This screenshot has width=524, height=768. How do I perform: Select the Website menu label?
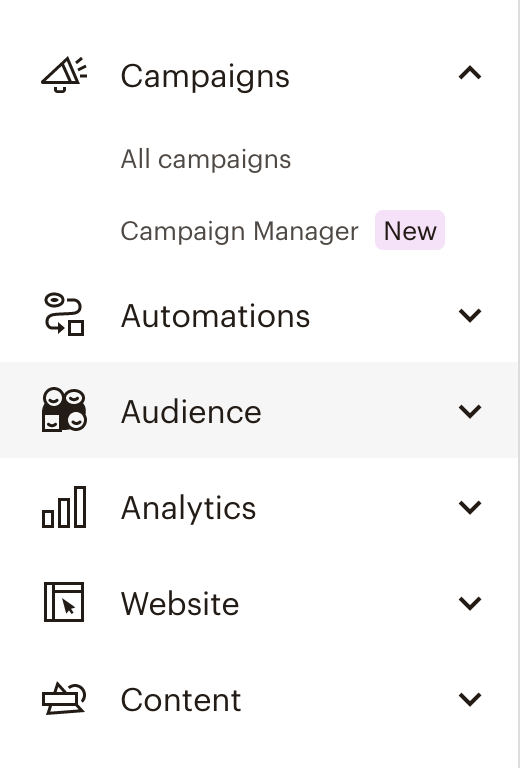pos(180,603)
